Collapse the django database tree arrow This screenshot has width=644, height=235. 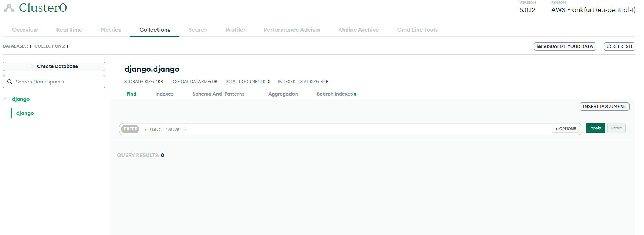click(5, 99)
